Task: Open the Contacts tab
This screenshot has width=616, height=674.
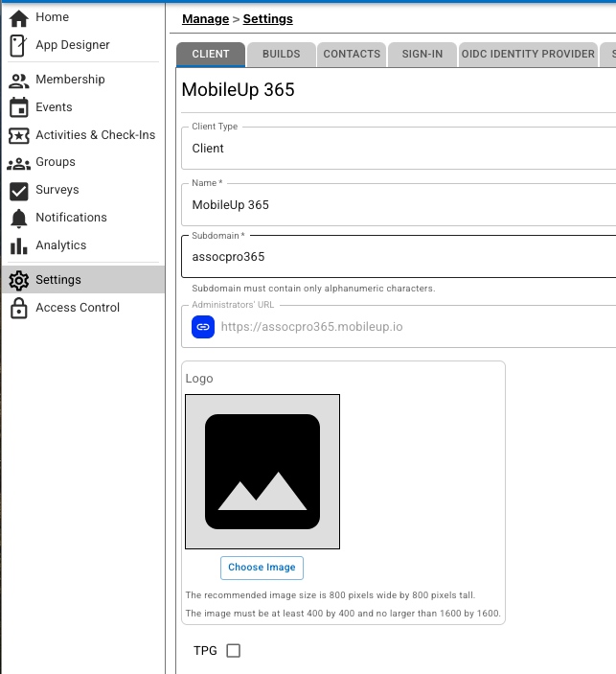Action: pyautogui.click(x=352, y=55)
